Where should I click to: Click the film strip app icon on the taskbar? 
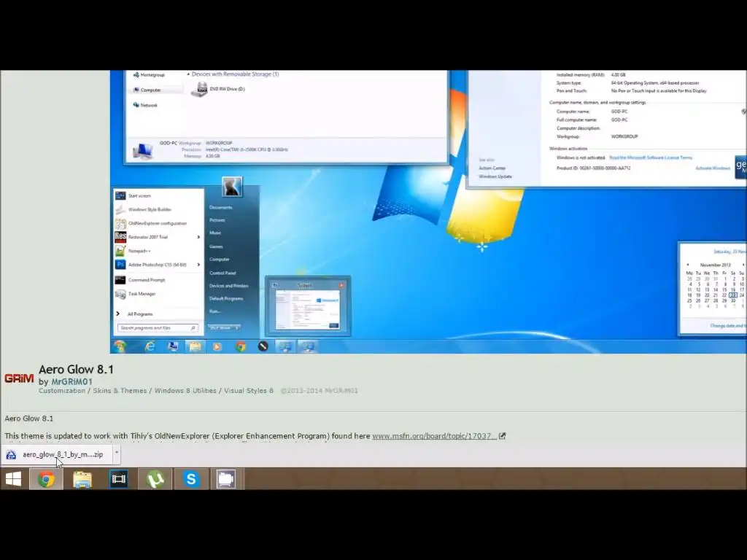(119, 478)
